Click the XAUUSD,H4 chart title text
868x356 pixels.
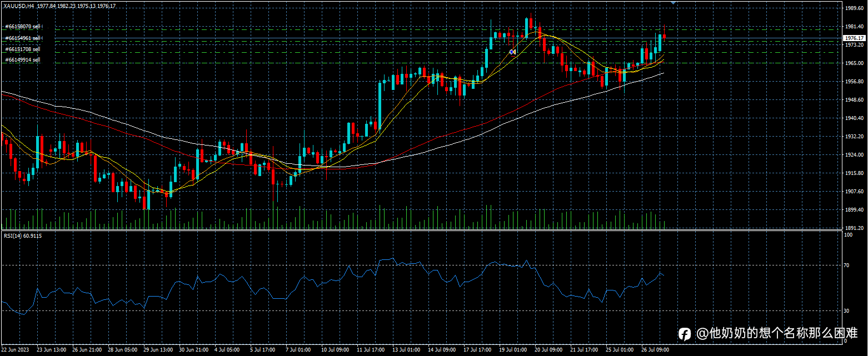click(x=19, y=6)
